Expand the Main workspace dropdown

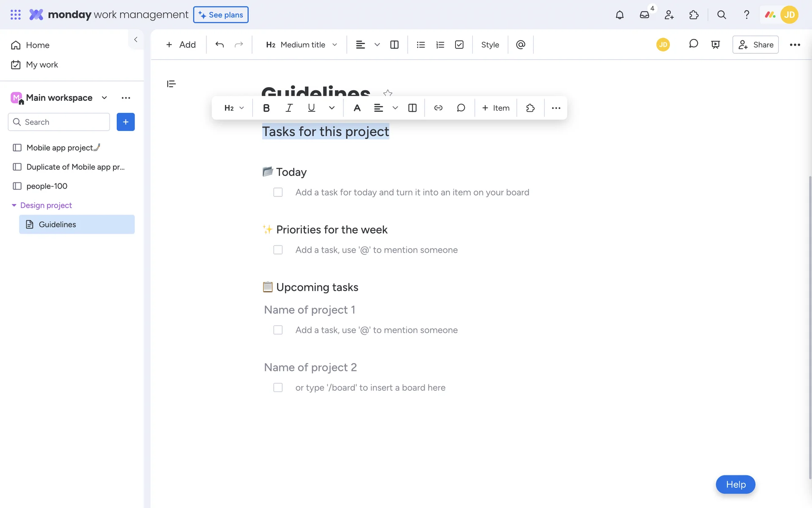[x=104, y=98]
